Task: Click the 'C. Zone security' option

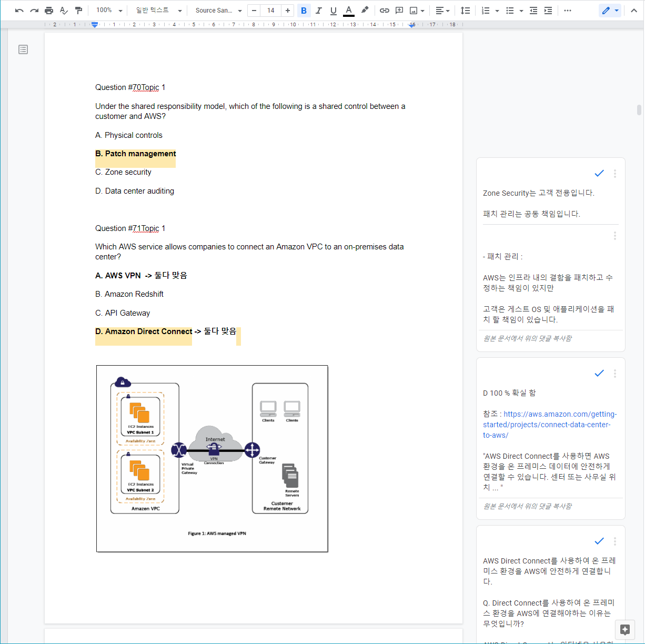Action: pyautogui.click(x=123, y=172)
